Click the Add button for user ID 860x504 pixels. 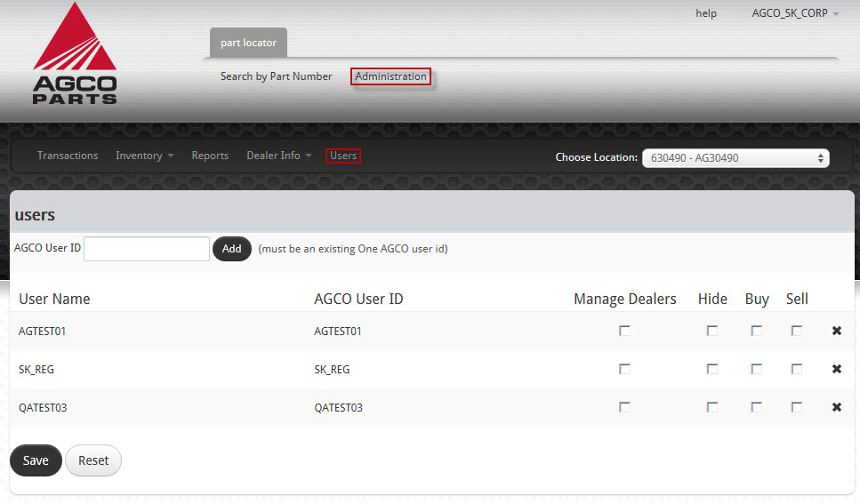(x=231, y=249)
